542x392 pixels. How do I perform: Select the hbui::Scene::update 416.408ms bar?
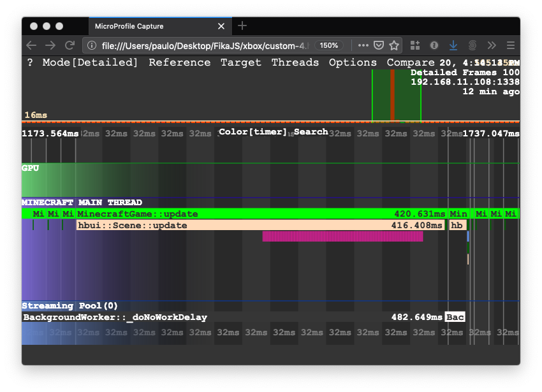click(x=261, y=226)
